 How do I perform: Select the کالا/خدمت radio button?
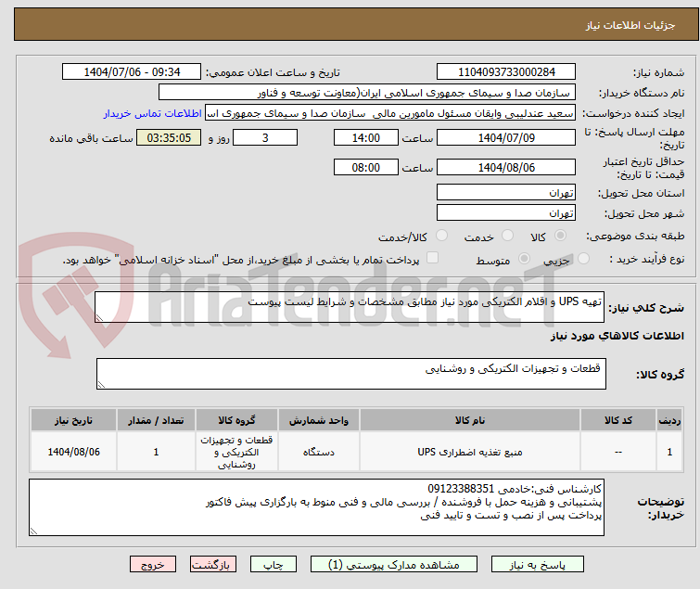441,236
